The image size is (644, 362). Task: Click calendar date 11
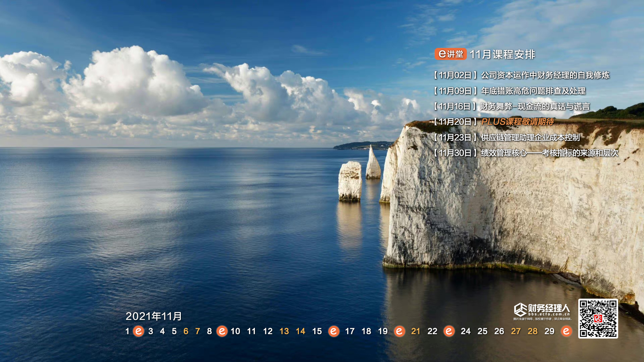[251, 331]
